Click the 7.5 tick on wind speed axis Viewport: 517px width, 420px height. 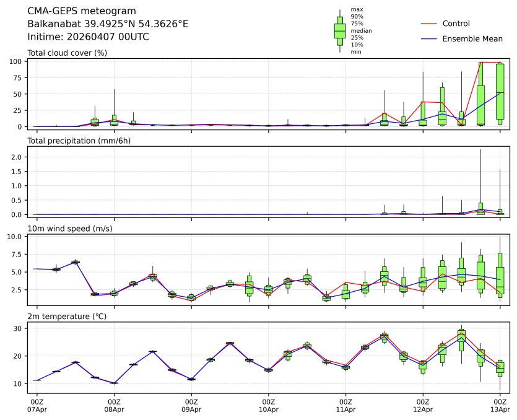point(18,254)
